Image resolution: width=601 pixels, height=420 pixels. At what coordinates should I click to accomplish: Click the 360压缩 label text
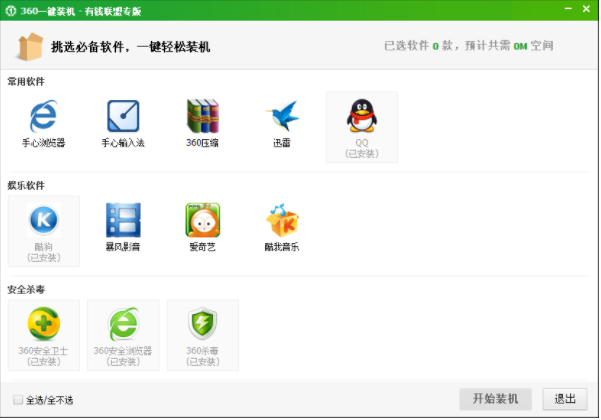point(202,143)
